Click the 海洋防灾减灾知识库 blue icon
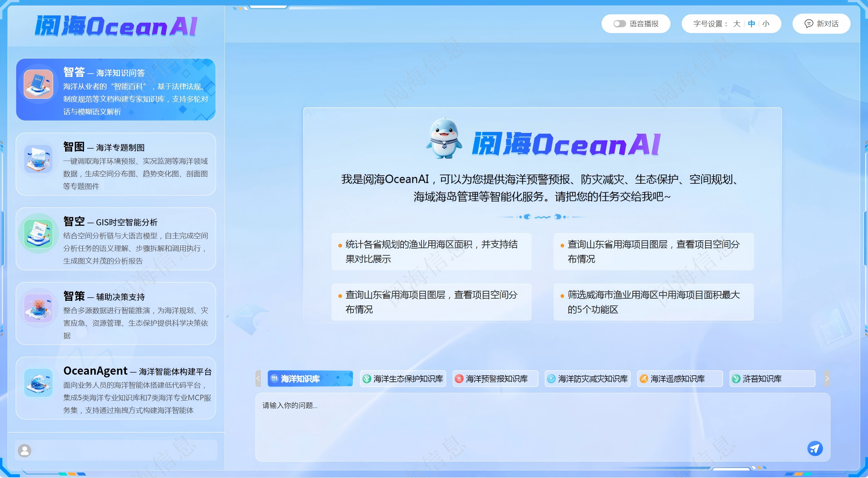The image size is (868, 478). [551, 378]
